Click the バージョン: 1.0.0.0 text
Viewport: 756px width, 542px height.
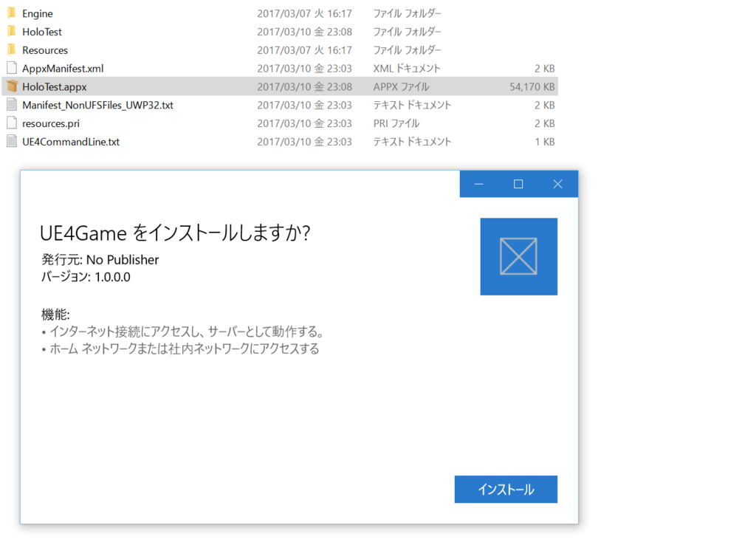tap(86, 277)
